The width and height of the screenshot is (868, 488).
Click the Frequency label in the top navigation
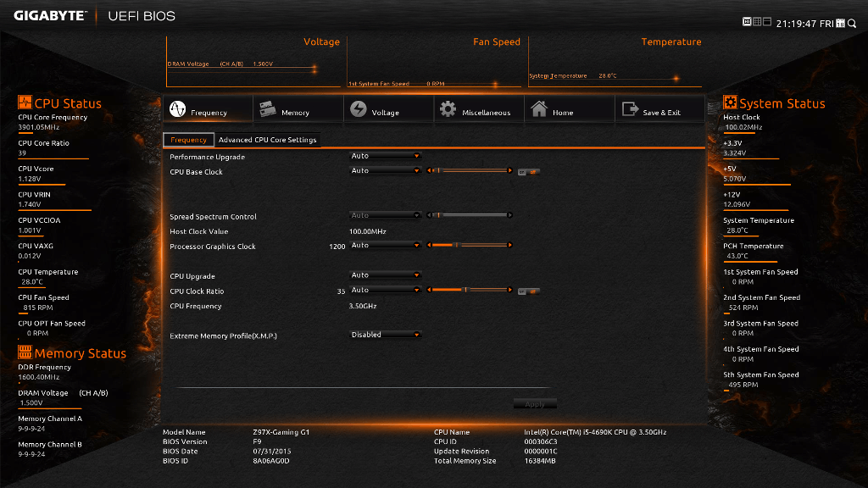pyautogui.click(x=209, y=113)
